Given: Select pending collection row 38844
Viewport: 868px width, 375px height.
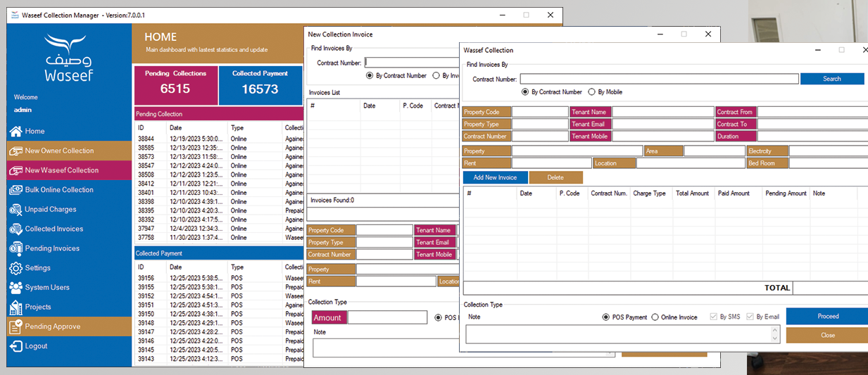Looking at the screenshot, I should coord(219,139).
